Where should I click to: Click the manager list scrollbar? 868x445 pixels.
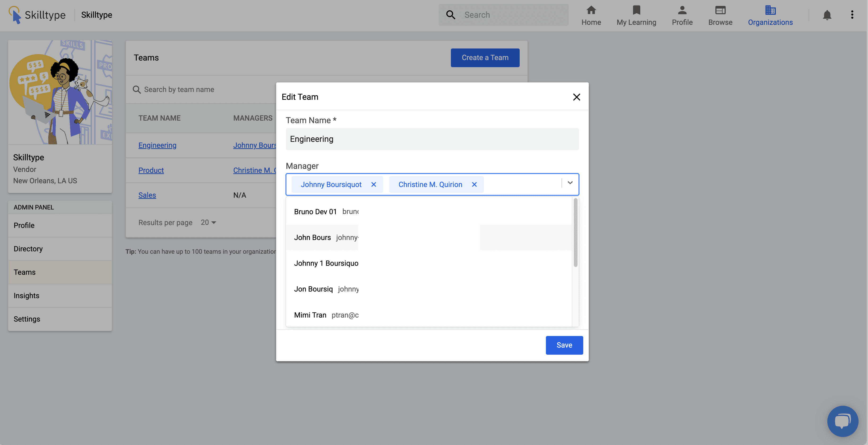coord(575,233)
